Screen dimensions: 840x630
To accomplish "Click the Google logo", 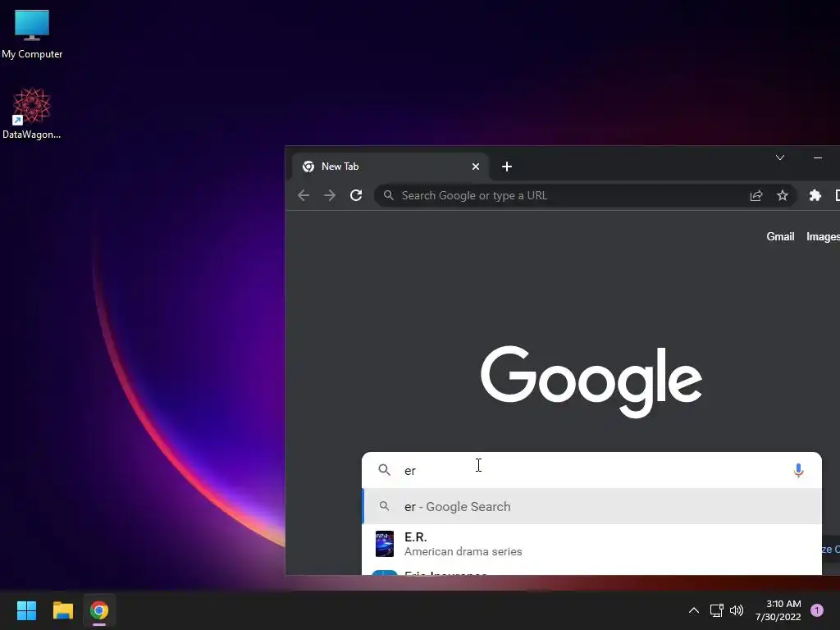I will coord(591,381).
